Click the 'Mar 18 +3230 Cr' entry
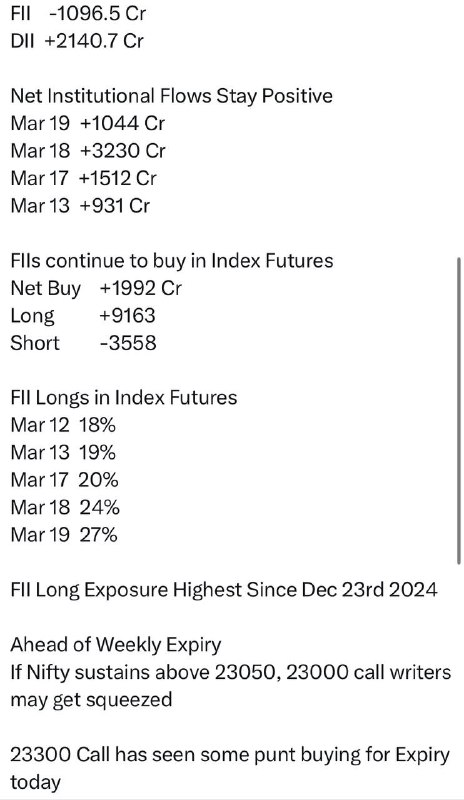The height and width of the screenshot is (800, 464). (88, 151)
